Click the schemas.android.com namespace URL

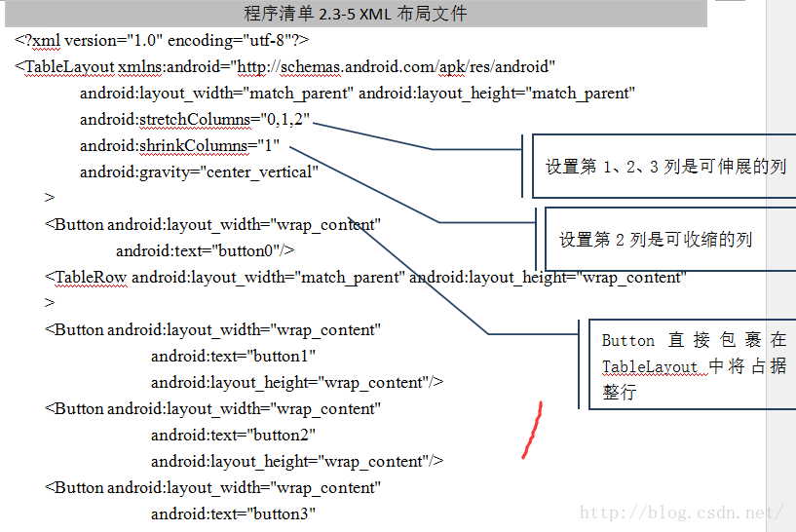(396, 67)
